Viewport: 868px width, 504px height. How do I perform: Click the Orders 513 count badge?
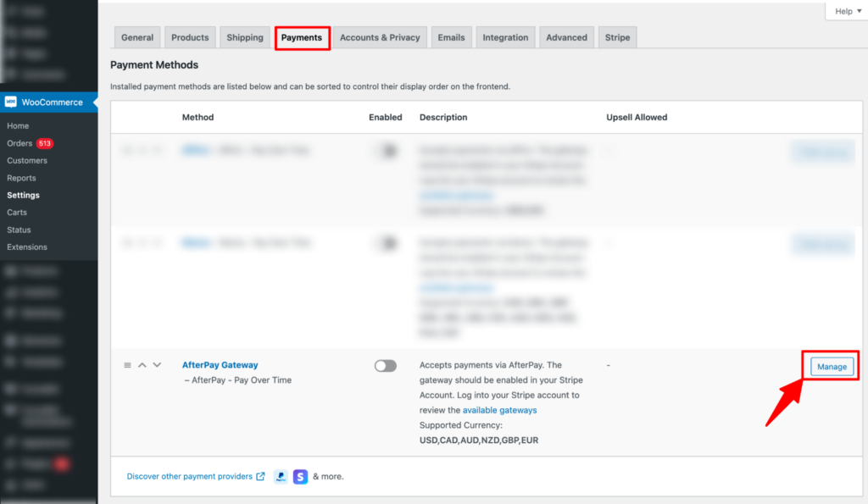pos(44,143)
